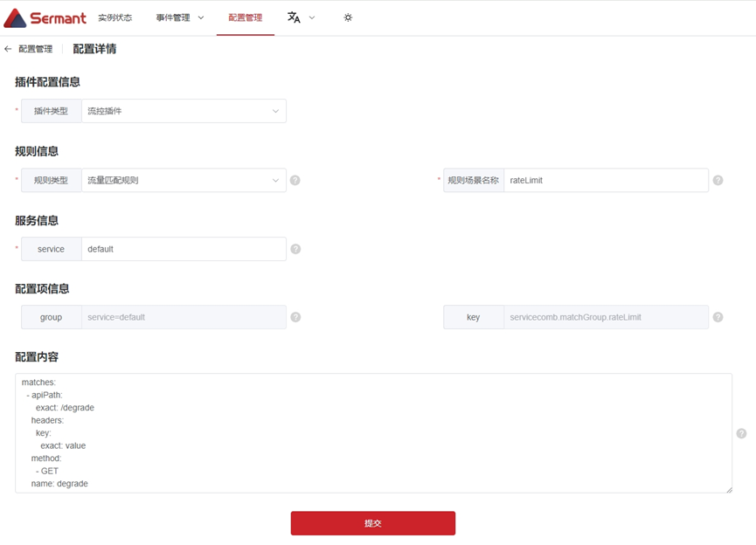
Task: Click the Sermant logo icon
Action: [x=15, y=17]
